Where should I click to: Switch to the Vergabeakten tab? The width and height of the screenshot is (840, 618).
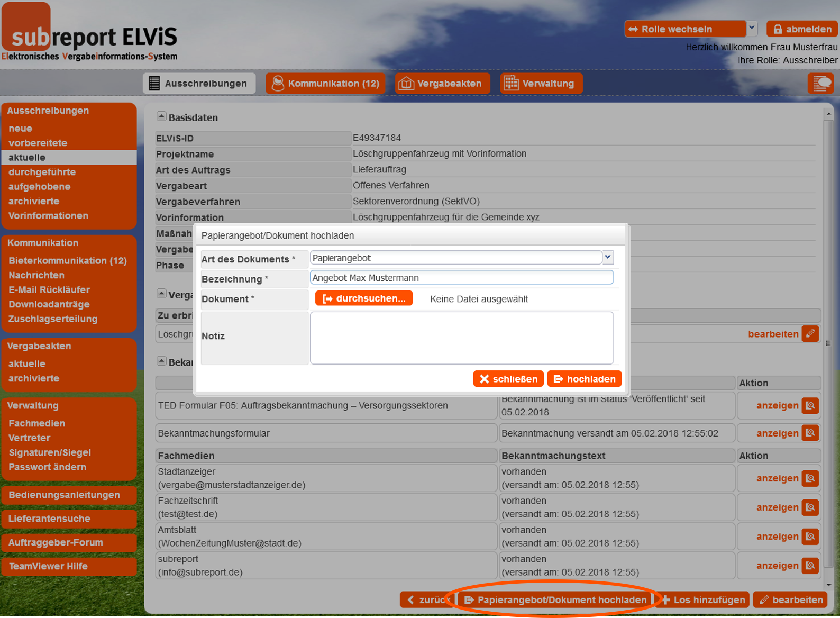coord(442,84)
